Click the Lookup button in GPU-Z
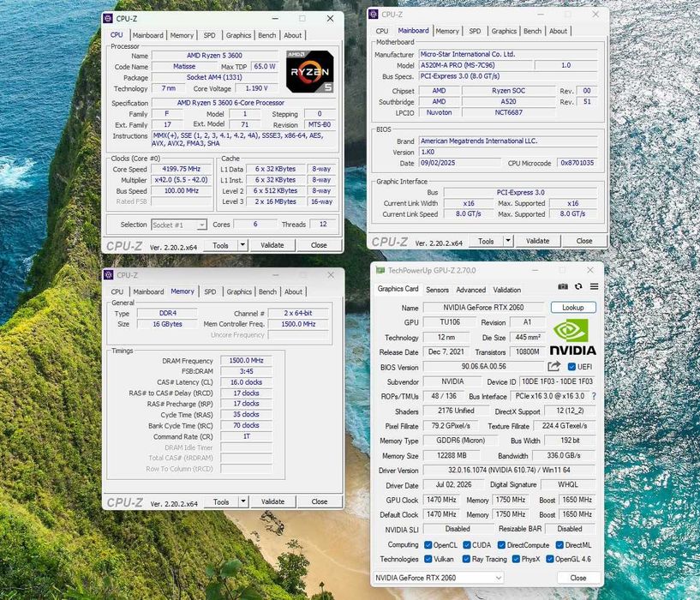 (x=573, y=308)
